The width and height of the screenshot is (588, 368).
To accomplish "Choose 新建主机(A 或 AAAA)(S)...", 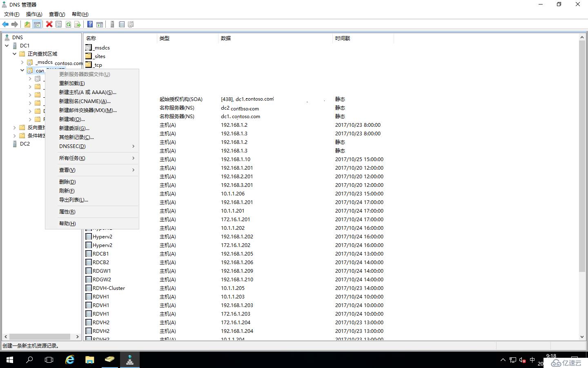I will pos(92,92).
